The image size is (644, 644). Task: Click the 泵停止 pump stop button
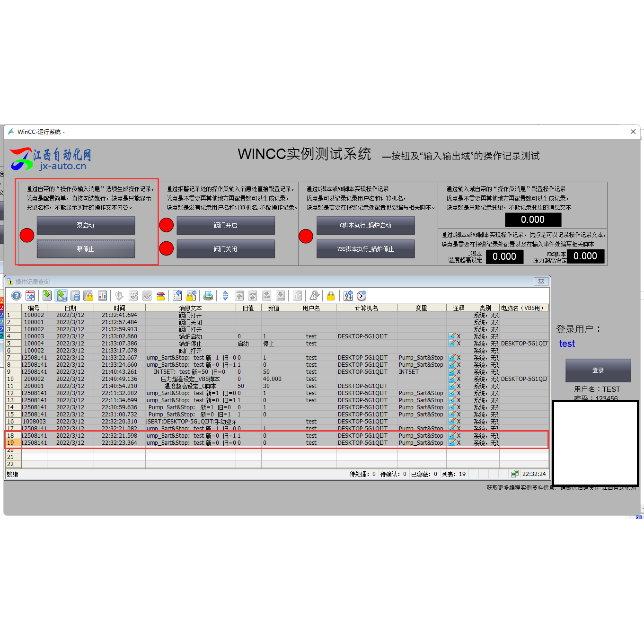coord(86,249)
